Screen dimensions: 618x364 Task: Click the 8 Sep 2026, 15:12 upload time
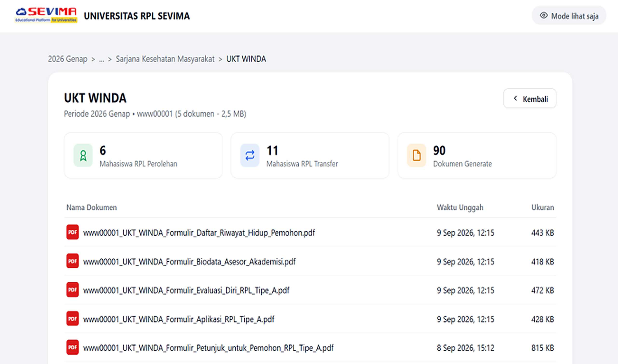tap(465, 348)
